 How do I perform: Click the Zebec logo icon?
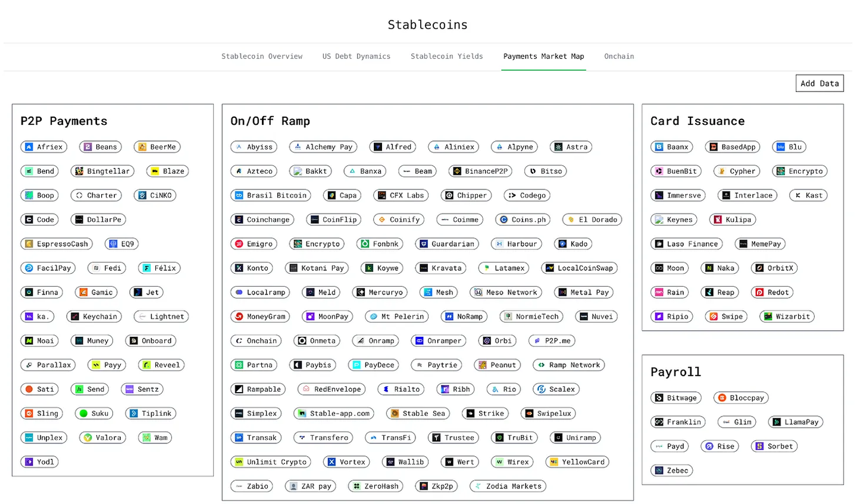click(659, 471)
